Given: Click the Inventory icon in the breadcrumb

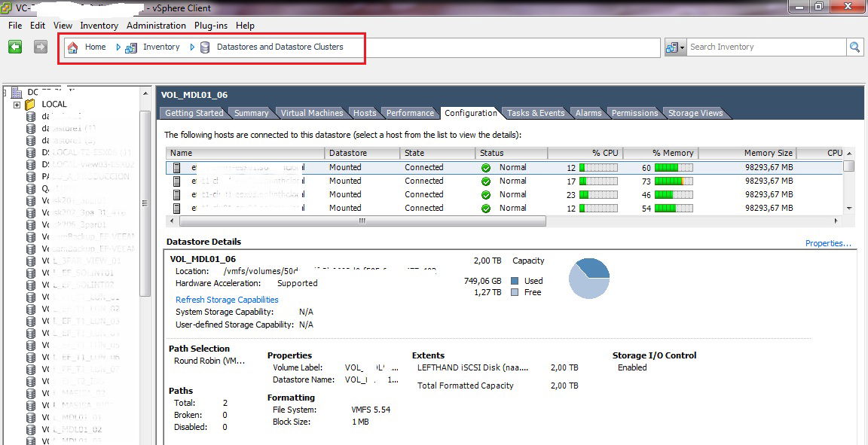Looking at the screenshot, I should pyautogui.click(x=131, y=47).
